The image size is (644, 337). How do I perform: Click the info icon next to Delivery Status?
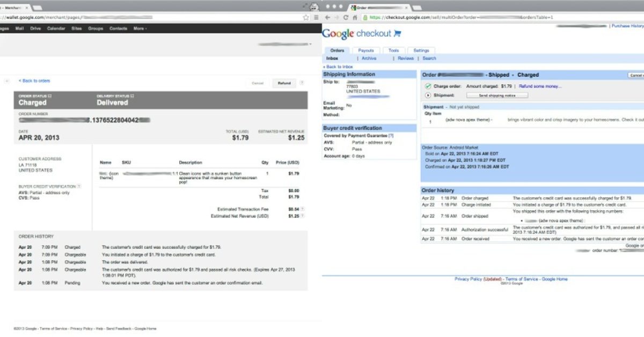point(132,96)
